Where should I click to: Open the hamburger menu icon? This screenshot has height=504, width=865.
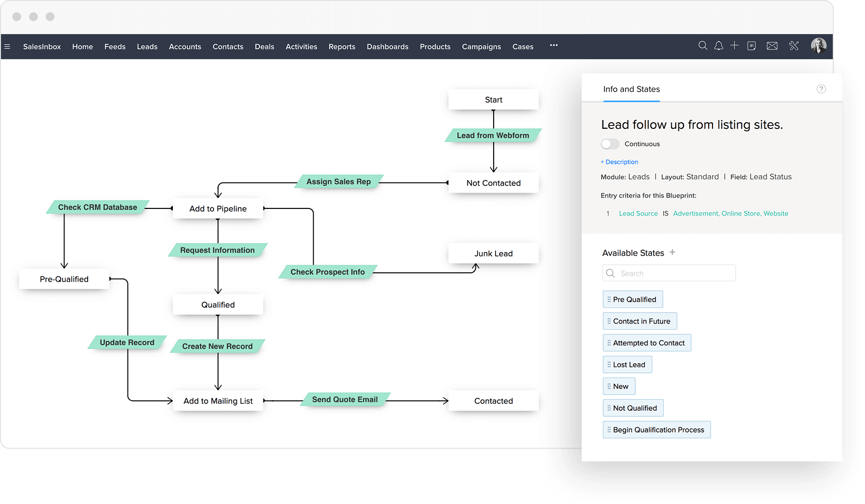point(7,46)
